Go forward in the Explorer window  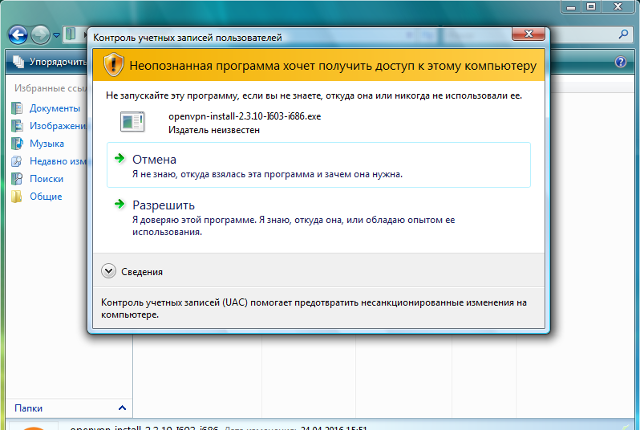coord(40,35)
